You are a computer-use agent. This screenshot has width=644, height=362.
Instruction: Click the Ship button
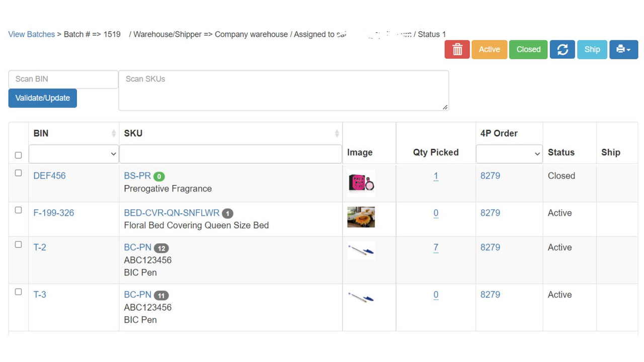592,49
